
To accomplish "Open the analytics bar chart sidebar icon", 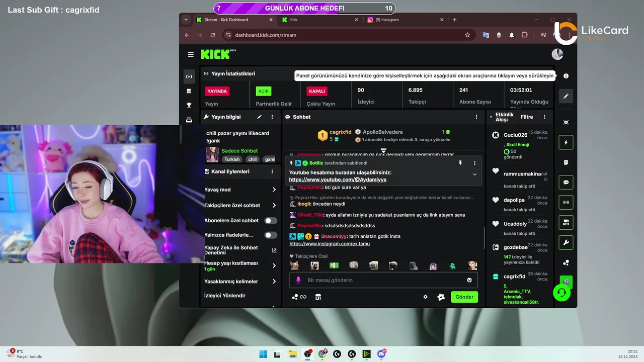I will pos(189,91).
